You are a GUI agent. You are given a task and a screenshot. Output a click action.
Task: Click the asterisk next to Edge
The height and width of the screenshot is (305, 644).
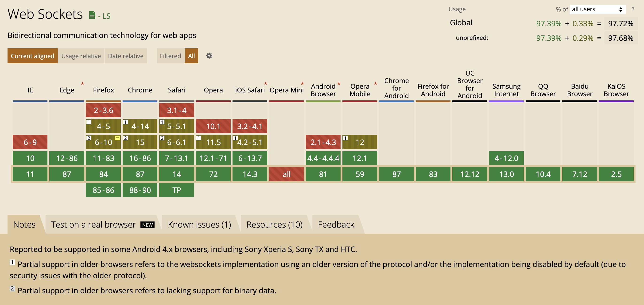pyautogui.click(x=82, y=84)
